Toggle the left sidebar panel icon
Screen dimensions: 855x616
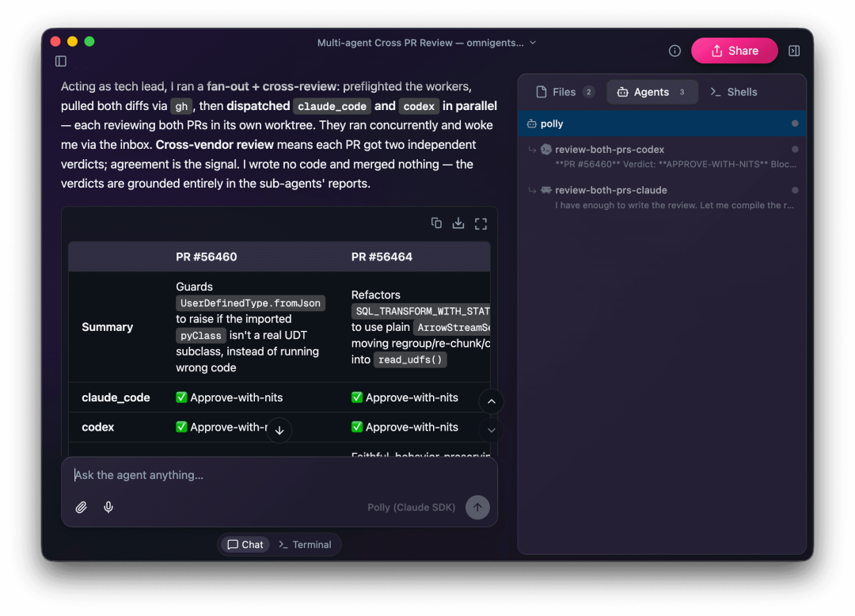coord(60,61)
